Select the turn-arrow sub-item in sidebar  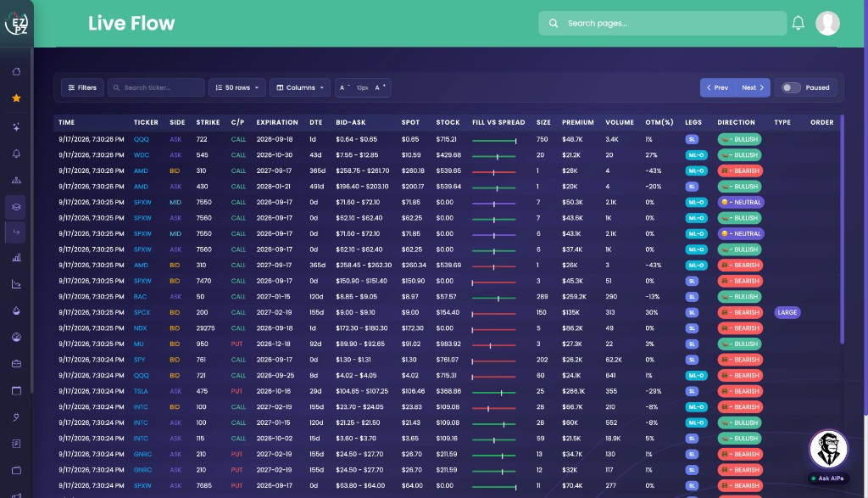tap(17, 232)
